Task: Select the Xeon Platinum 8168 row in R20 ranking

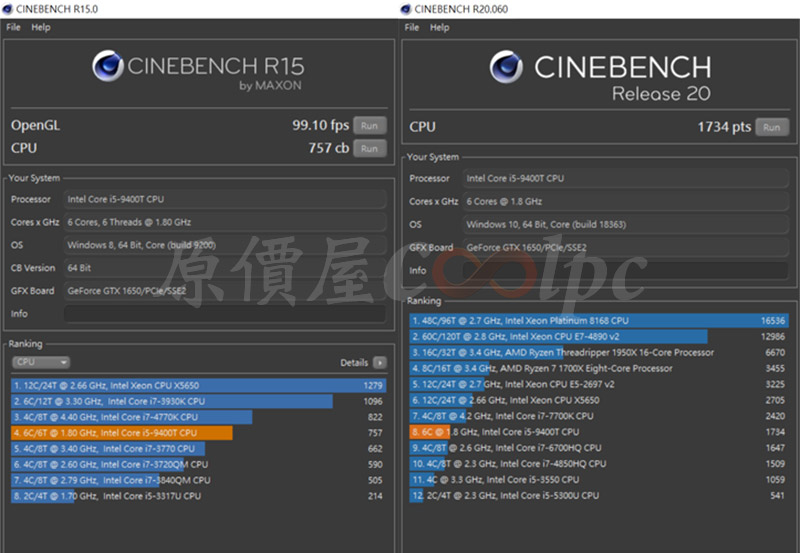Action: click(x=599, y=321)
